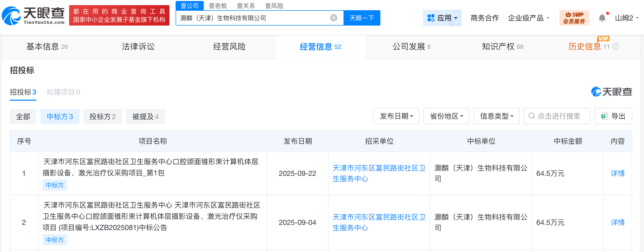Expand the 发布日期 dropdown

pyautogui.click(x=396, y=116)
